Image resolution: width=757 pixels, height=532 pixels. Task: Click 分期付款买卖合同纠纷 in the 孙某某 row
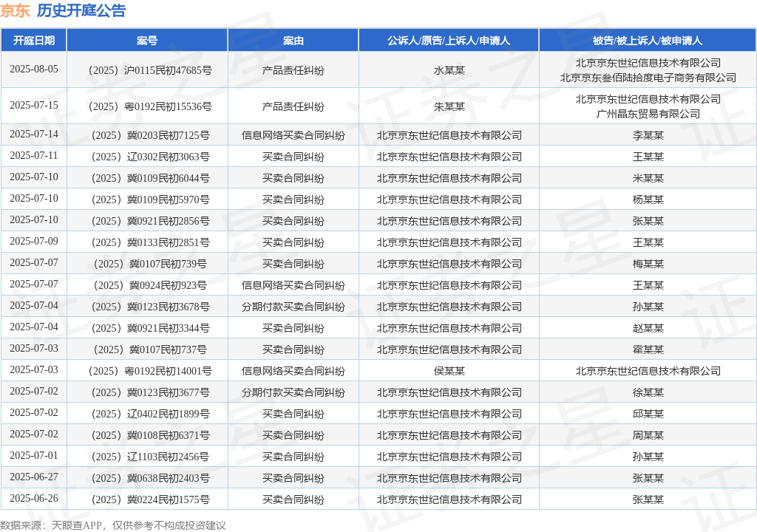tap(293, 307)
